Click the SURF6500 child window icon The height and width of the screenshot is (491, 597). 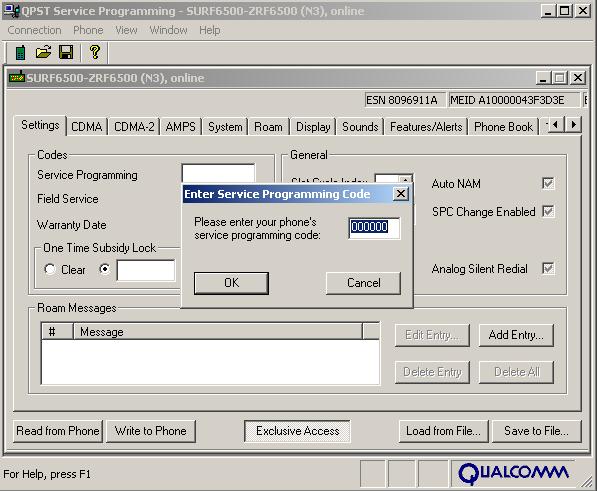(17, 77)
